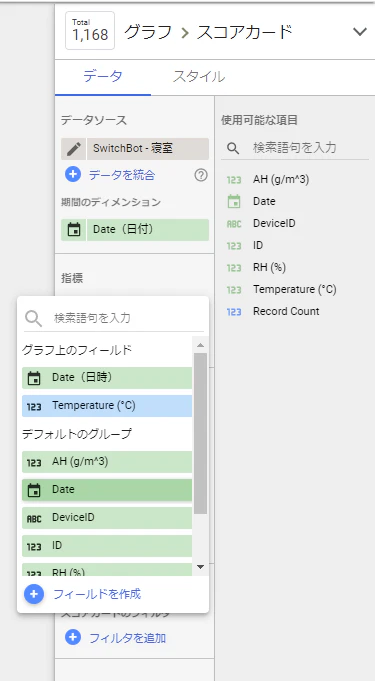375x681 pixels.
Task: Click 123 icon next to available AH field
Action: pos(234,180)
